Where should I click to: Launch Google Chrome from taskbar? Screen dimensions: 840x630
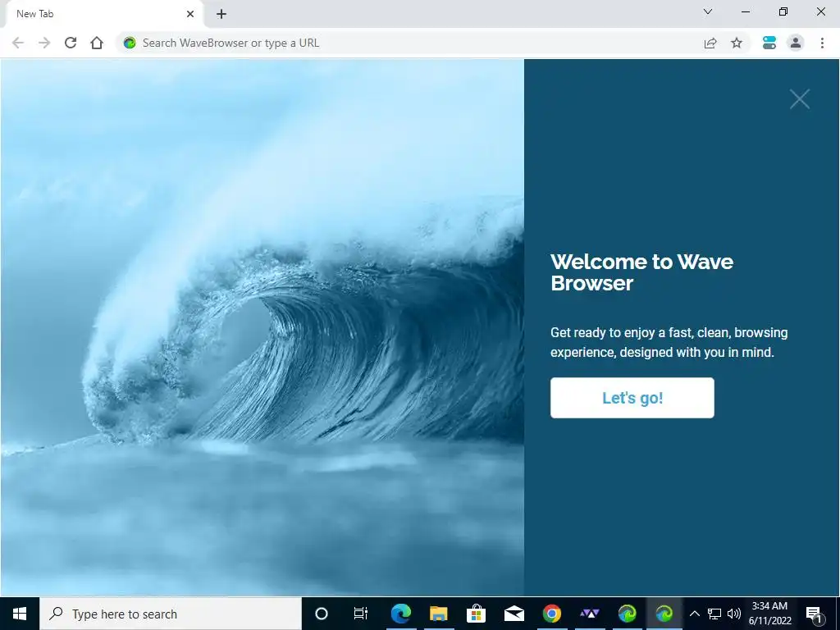click(552, 614)
